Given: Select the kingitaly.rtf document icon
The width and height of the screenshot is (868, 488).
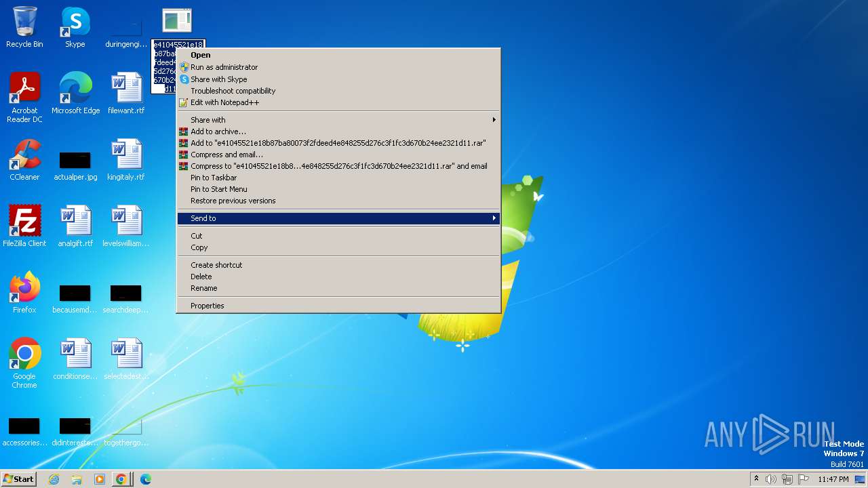Looking at the screenshot, I should tap(126, 159).
